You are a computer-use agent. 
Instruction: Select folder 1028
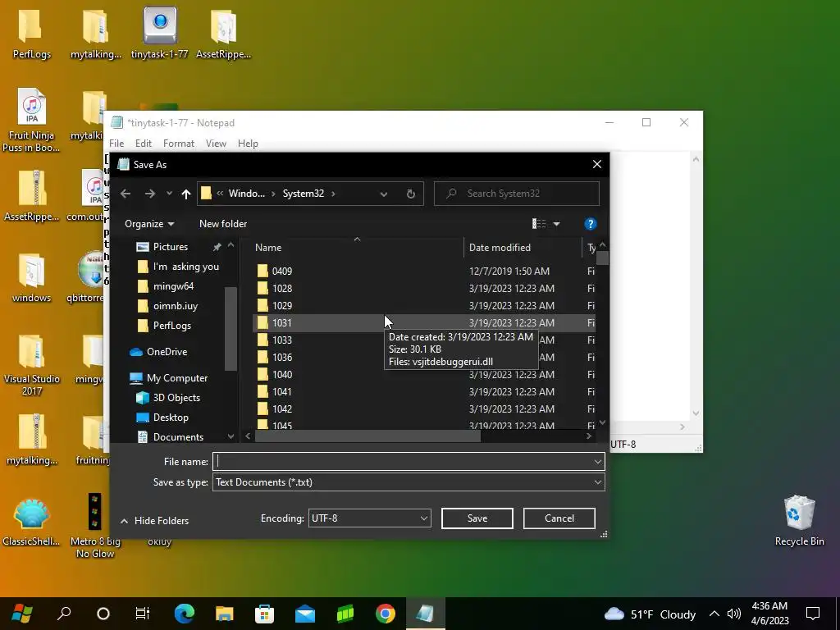point(282,288)
